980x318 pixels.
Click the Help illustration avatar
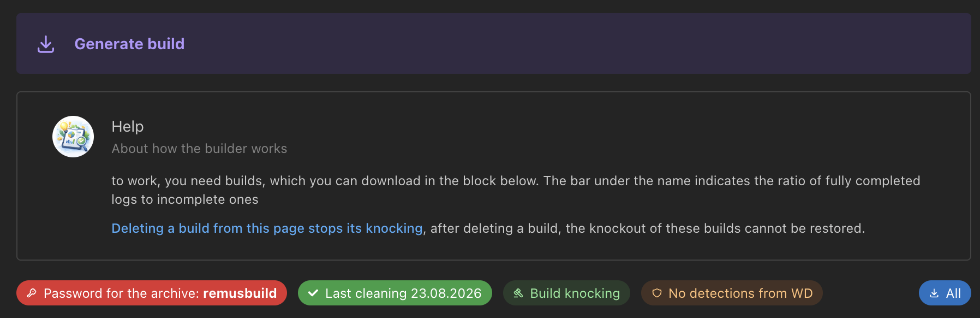[x=73, y=137]
